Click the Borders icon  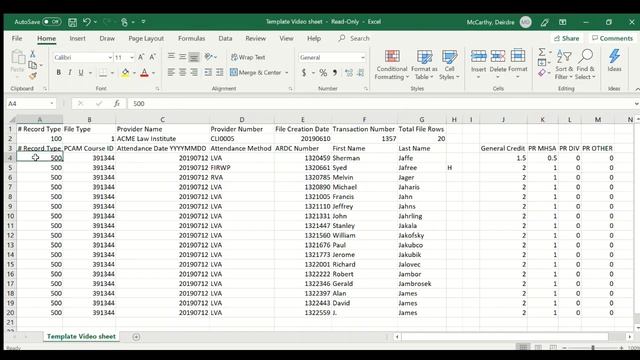pyautogui.click(x=103, y=73)
